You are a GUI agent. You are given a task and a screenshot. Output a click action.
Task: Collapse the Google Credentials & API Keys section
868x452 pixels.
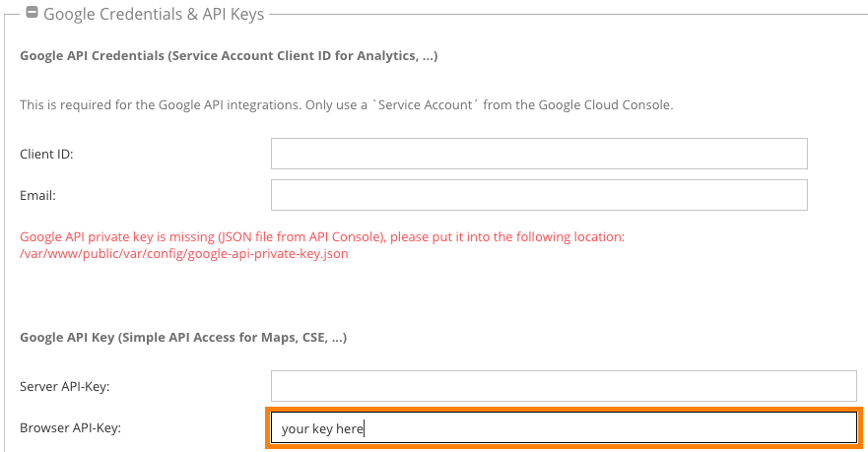(x=33, y=12)
